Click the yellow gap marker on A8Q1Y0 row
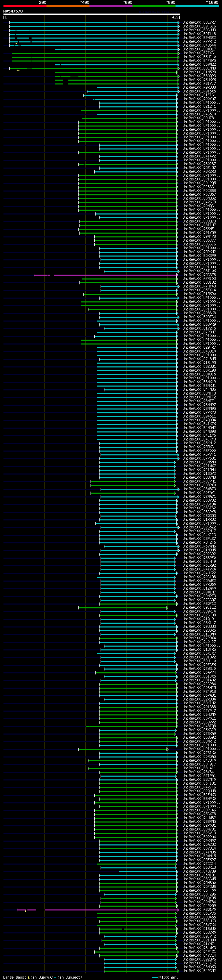 25,911
